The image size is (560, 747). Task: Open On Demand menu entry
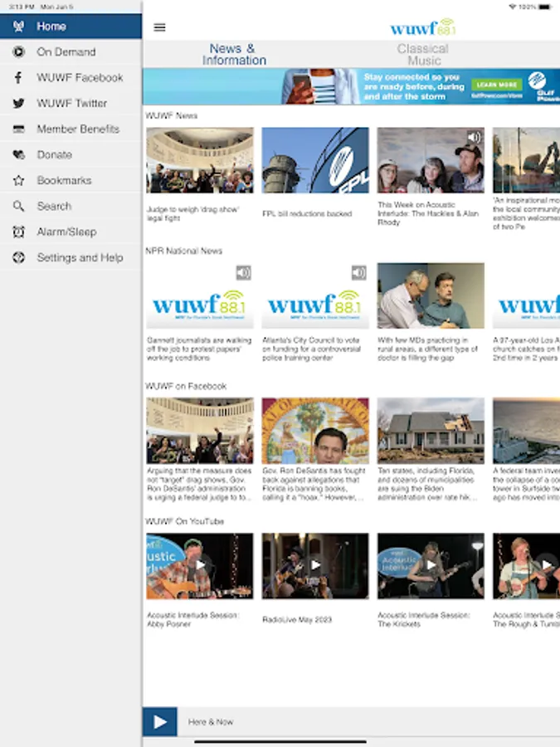(x=71, y=52)
